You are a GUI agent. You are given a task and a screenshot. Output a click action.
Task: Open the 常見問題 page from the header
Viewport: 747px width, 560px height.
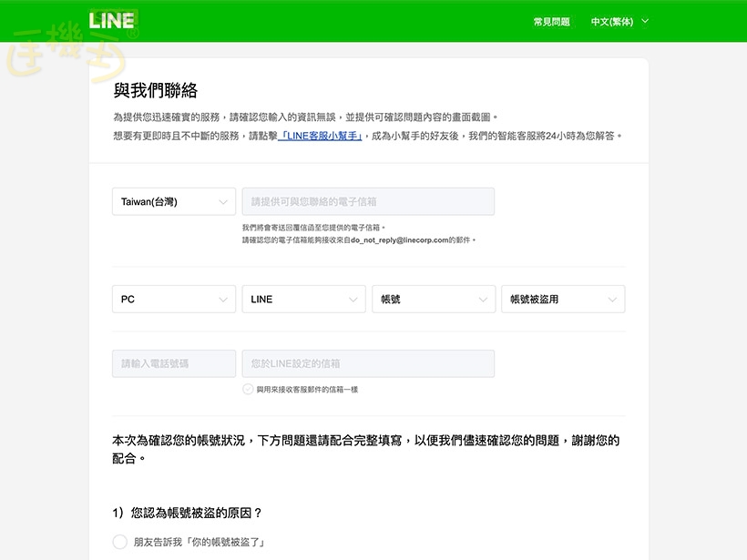551,21
